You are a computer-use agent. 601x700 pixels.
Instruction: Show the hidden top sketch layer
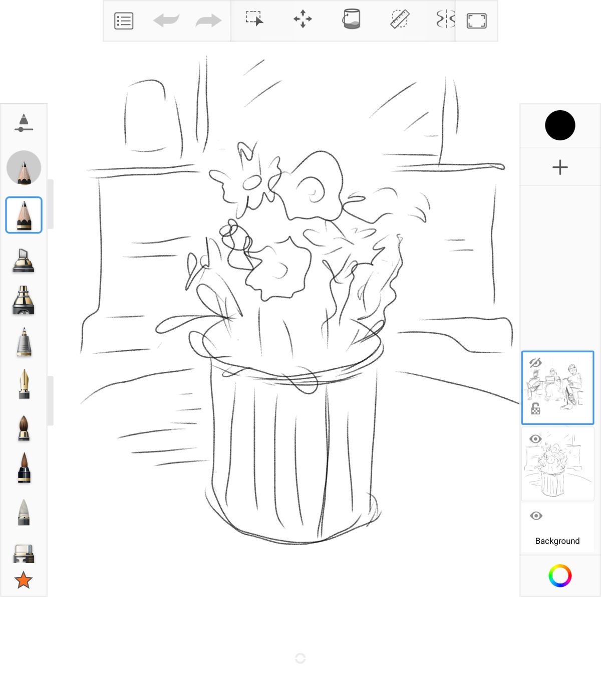click(535, 363)
